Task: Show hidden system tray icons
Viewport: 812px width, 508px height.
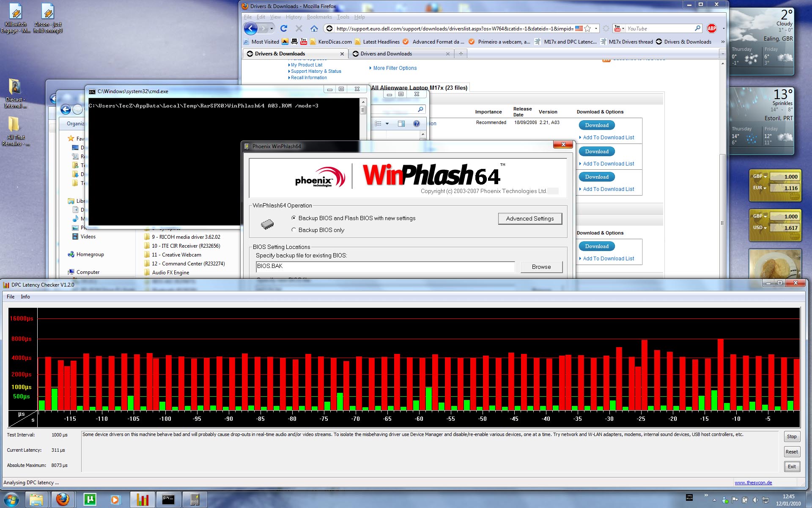Action: point(714,501)
